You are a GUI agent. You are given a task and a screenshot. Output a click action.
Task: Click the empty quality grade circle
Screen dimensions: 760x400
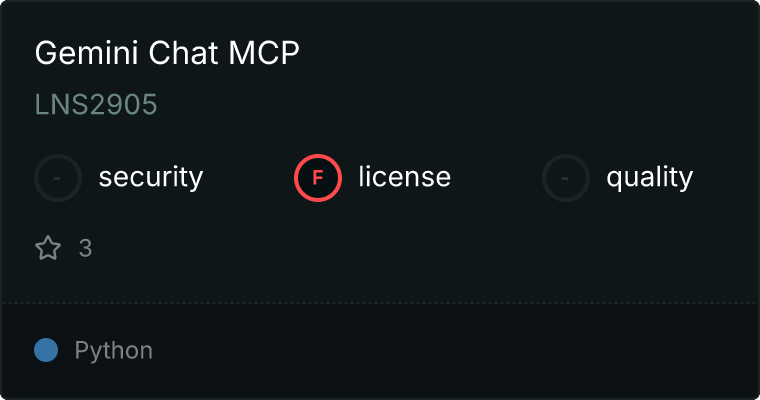(x=566, y=178)
